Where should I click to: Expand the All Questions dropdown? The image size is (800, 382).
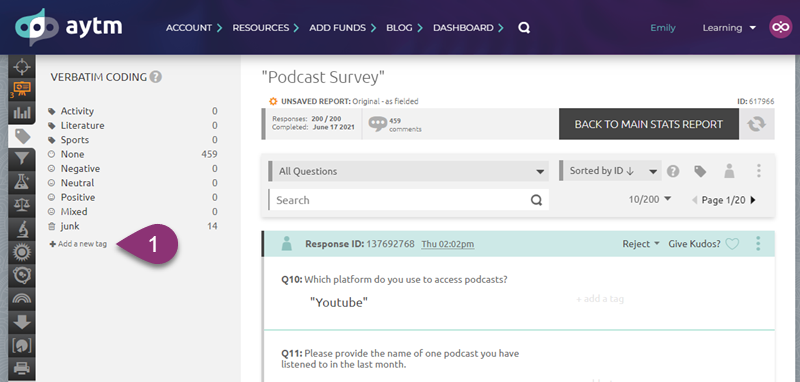409,171
